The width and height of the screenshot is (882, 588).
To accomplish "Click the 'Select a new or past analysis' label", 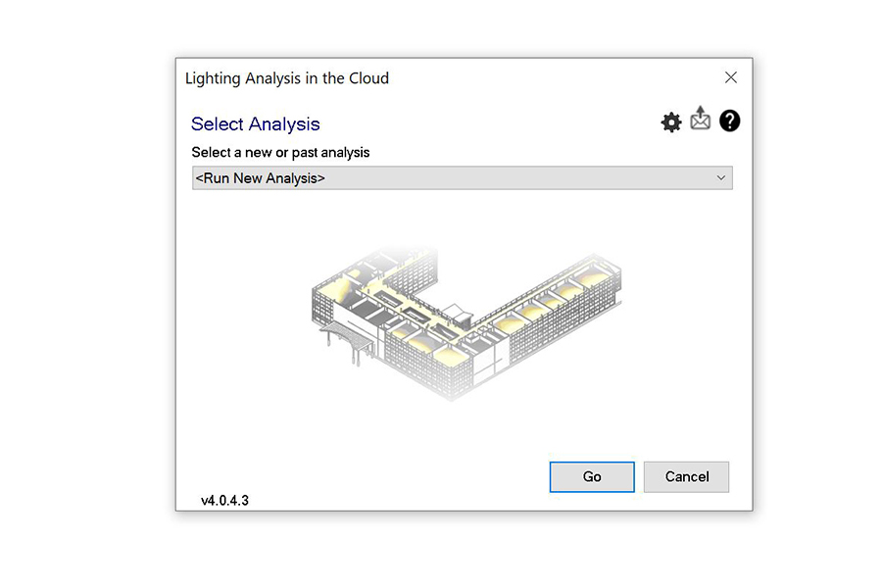I will pyautogui.click(x=280, y=152).
